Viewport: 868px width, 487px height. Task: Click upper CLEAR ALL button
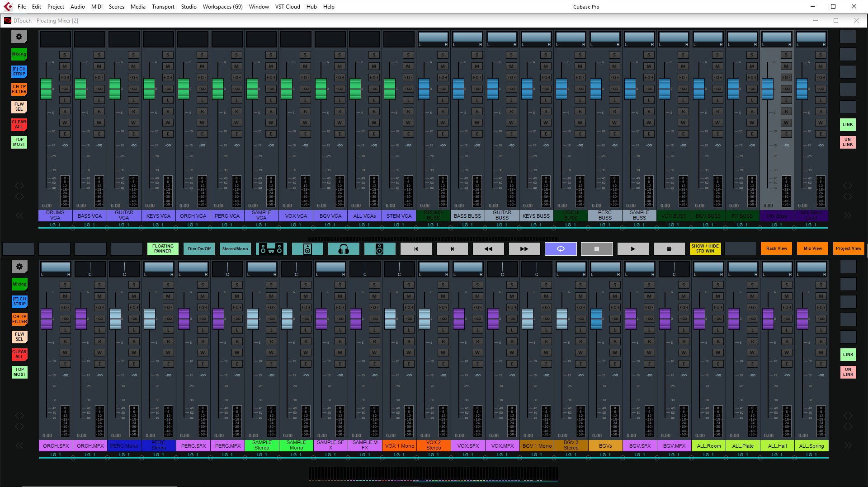tap(19, 125)
